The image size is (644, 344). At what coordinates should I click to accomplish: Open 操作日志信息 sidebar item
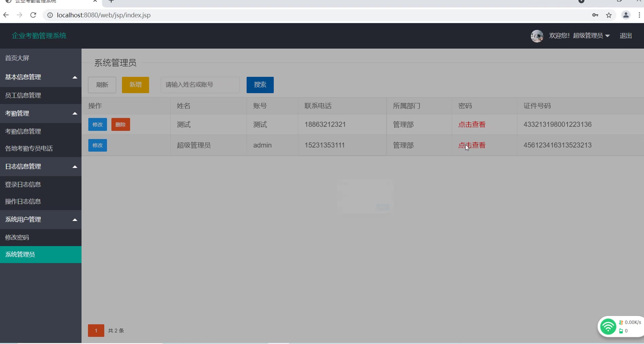[x=41, y=202]
